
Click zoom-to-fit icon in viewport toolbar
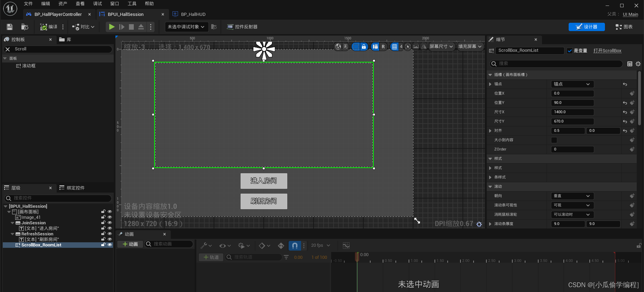pyautogui.click(x=408, y=47)
